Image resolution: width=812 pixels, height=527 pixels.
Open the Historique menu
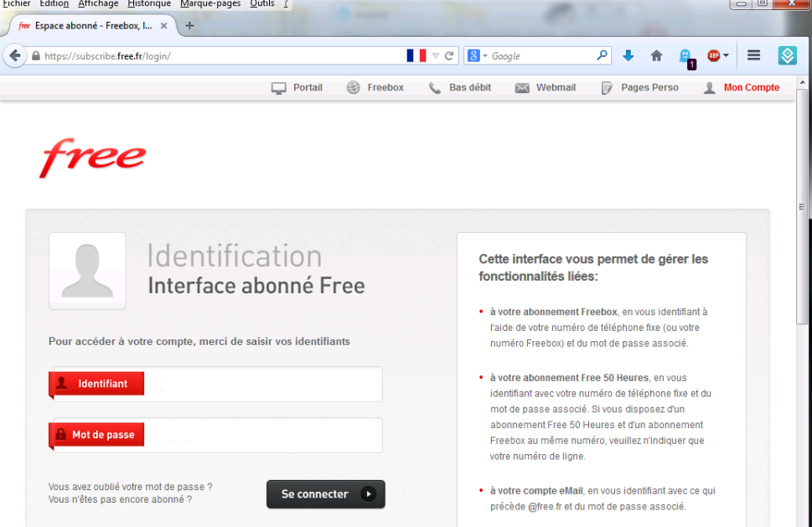point(149,4)
